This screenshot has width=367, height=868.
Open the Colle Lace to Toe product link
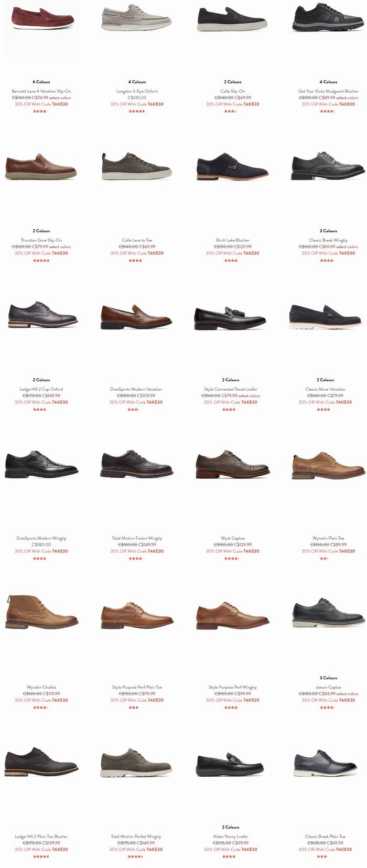tap(137, 240)
